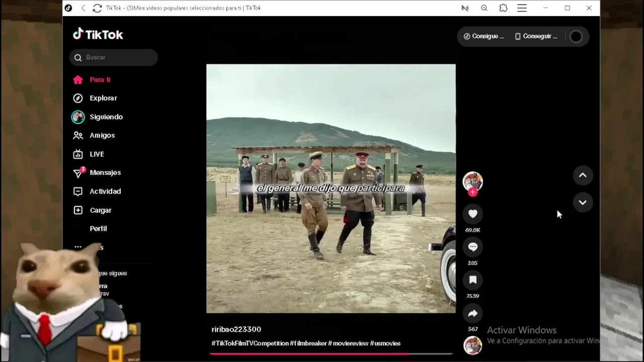Viewport: 644px width, 362px height.
Task: Open username riribao223300
Action: pyautogui.click(x=236, y=329)
